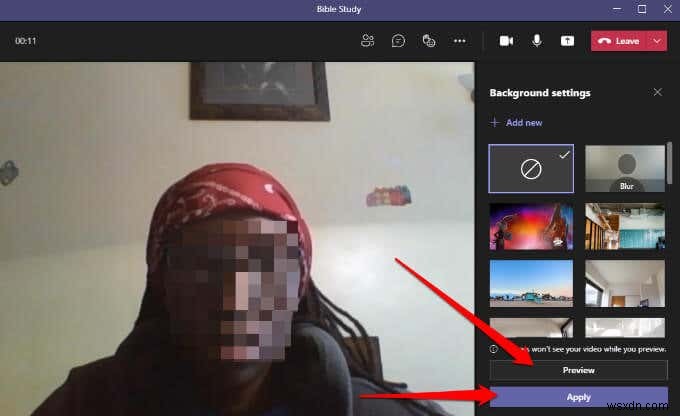
Task: Choose the colorful fantasy sunset background
Action: pyautogui.click(x=531, y=226)
